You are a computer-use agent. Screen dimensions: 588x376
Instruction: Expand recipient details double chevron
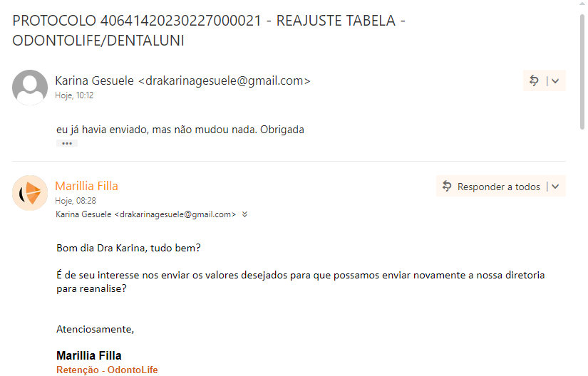[x=244, y=214]
